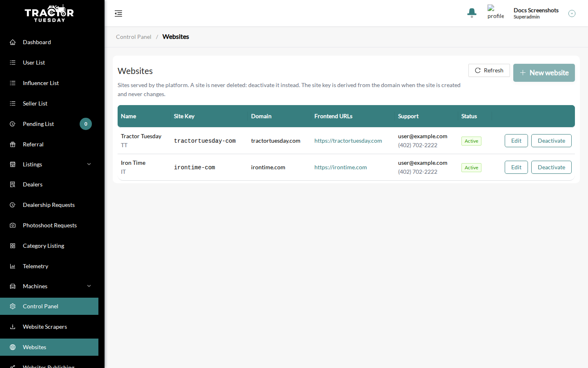Click the Dealers icon in sidebar

pos(13,184)
